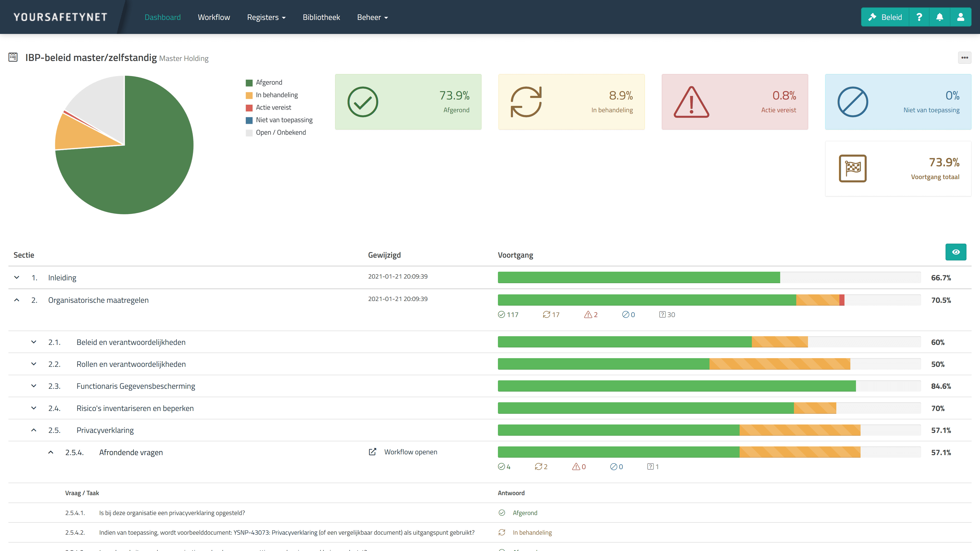Screen dimensions: 980x551
Task: Open the user profile icon
Action: (961, 17)
